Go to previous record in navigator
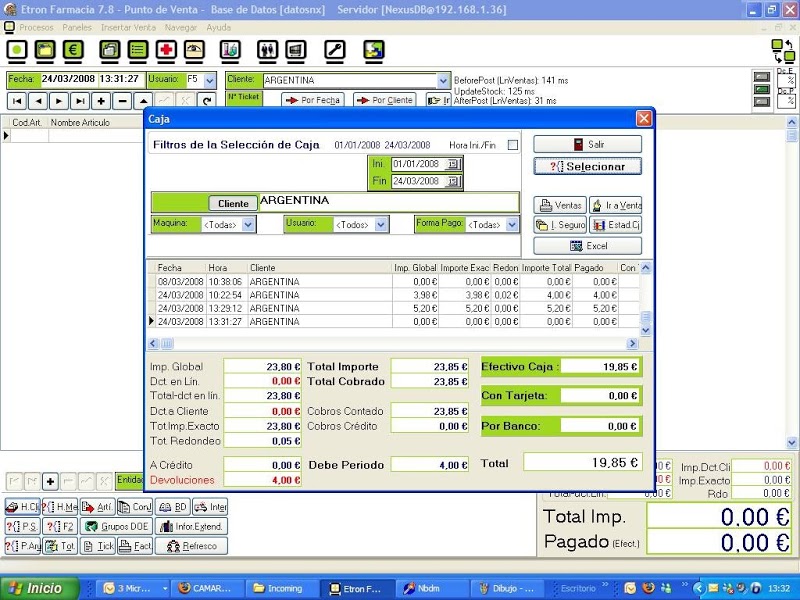The image size is (800, 600). [x=38, y=101]
